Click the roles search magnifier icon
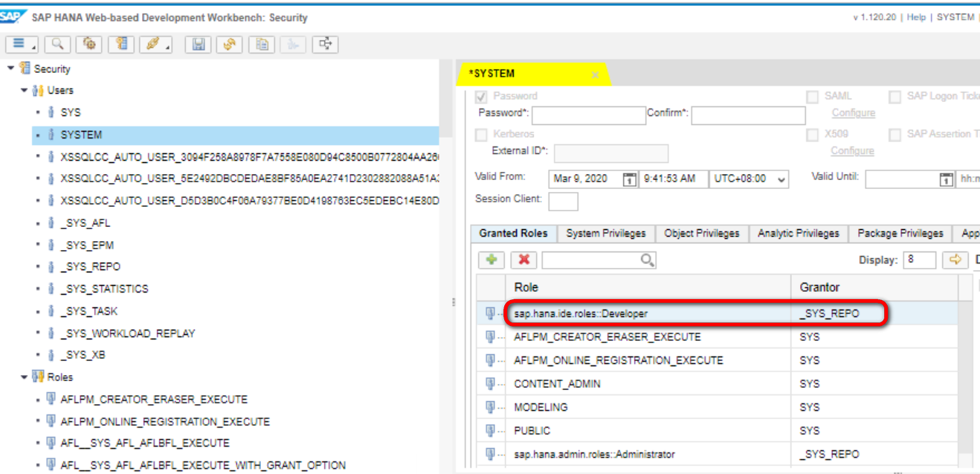 [x=647, y=260]
